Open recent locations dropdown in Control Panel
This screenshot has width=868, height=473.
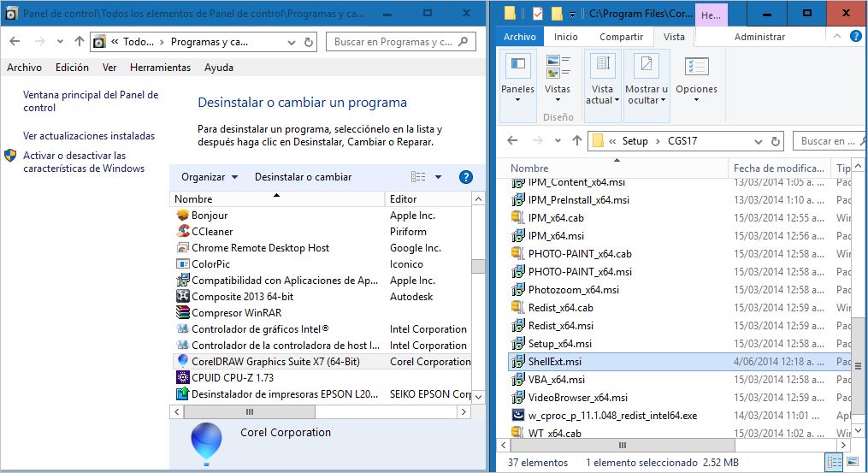[60, 42]
